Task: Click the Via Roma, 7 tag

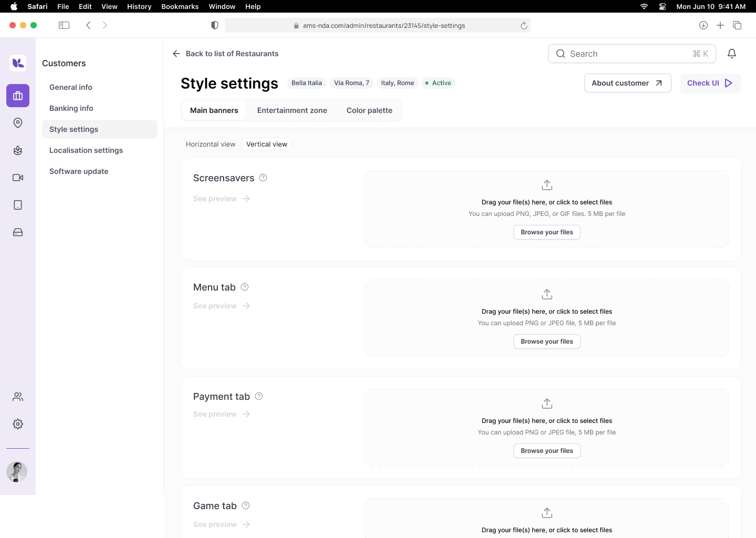Action: click(352, 83)
